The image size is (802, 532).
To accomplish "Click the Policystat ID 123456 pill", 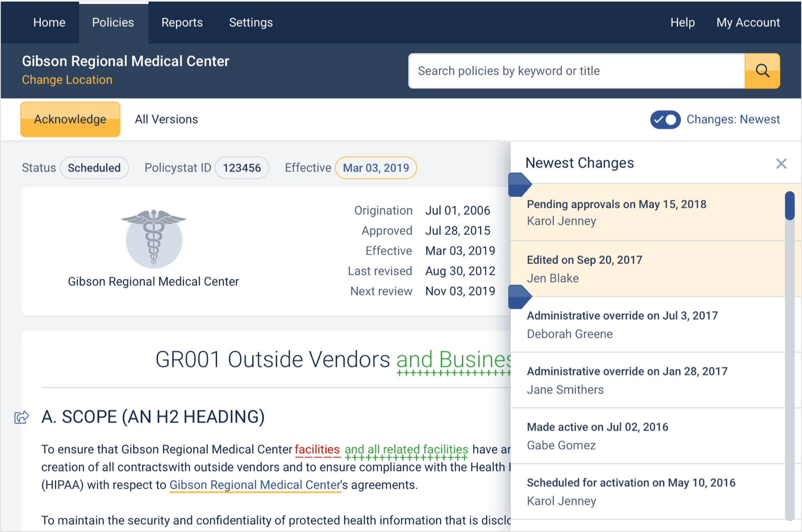I will click(242, 168).
